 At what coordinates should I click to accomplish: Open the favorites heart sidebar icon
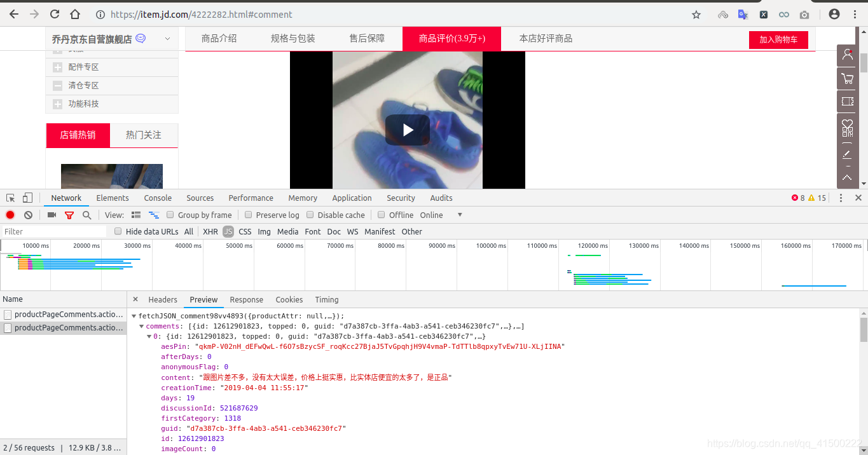coord(847,124)
